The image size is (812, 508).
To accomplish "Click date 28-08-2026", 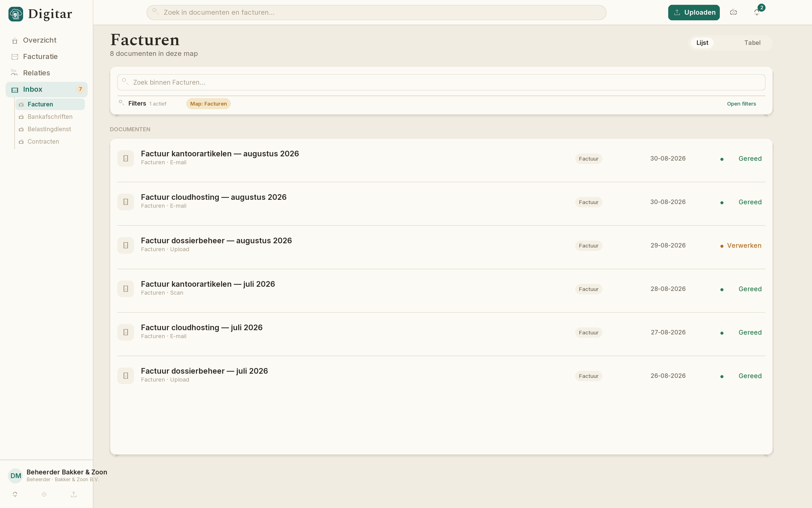I will point(668,289).
